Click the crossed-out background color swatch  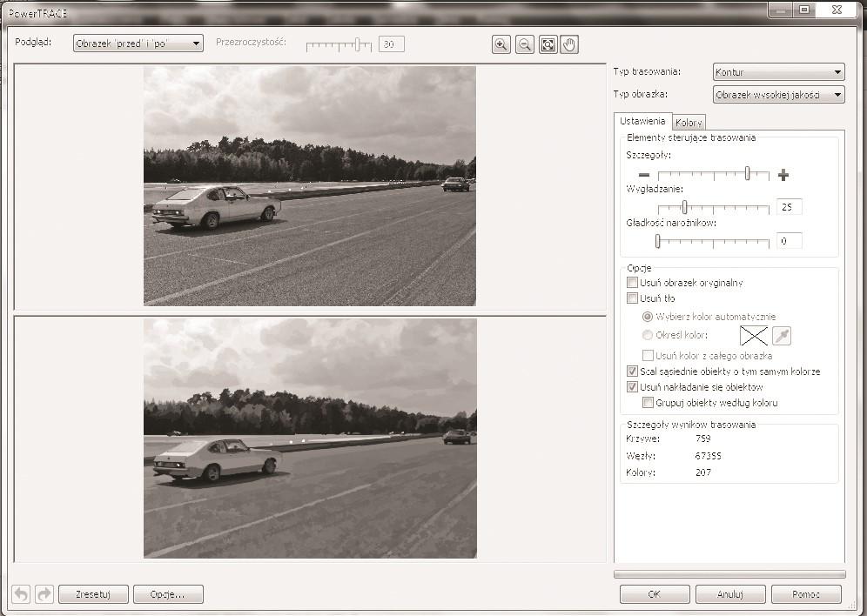[x=754, y=335]
